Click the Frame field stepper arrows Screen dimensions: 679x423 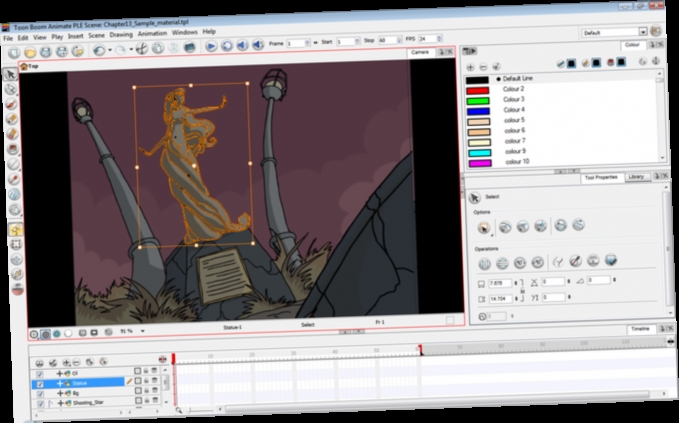tap(307, 43)
